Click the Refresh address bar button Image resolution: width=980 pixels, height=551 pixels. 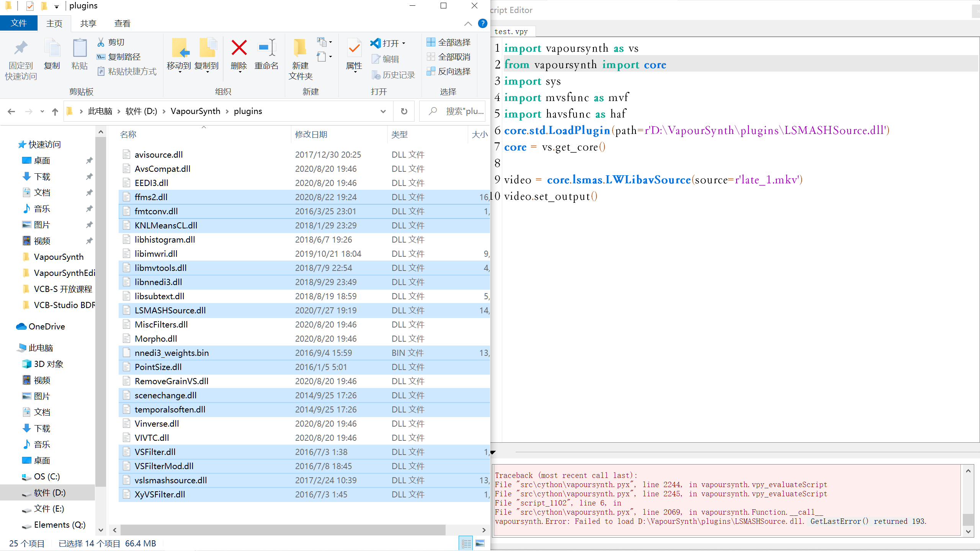click(x=404, y=111)
